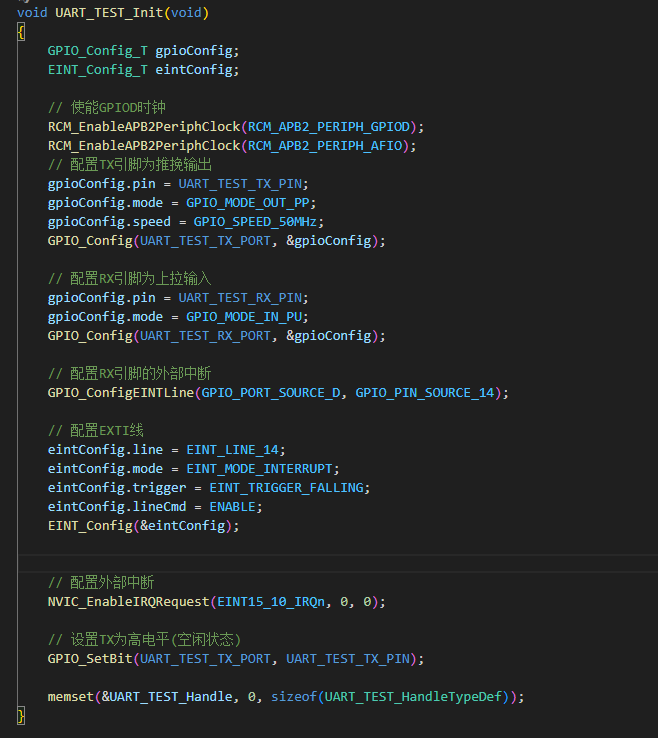Click UART_TEST_TX_PIN in gpioConfig.pin assignment
The height and width of the screenshot is (738, 658).
(240, 184)
